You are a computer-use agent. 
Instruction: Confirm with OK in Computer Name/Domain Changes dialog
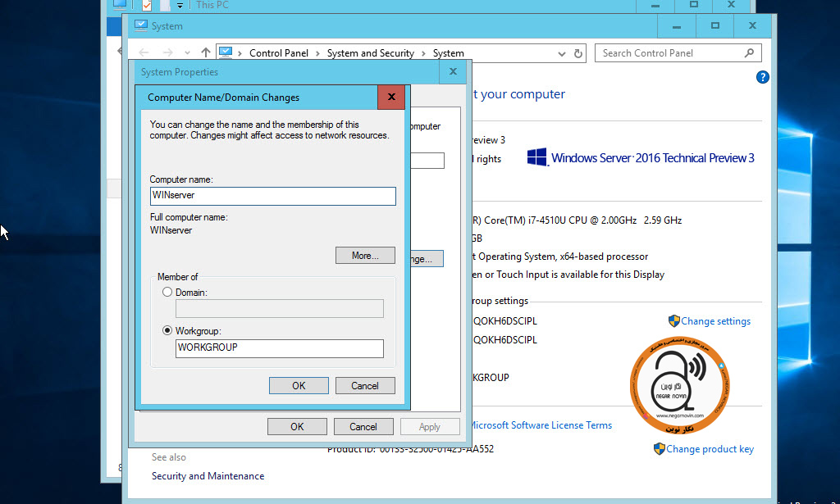[299, 386]
